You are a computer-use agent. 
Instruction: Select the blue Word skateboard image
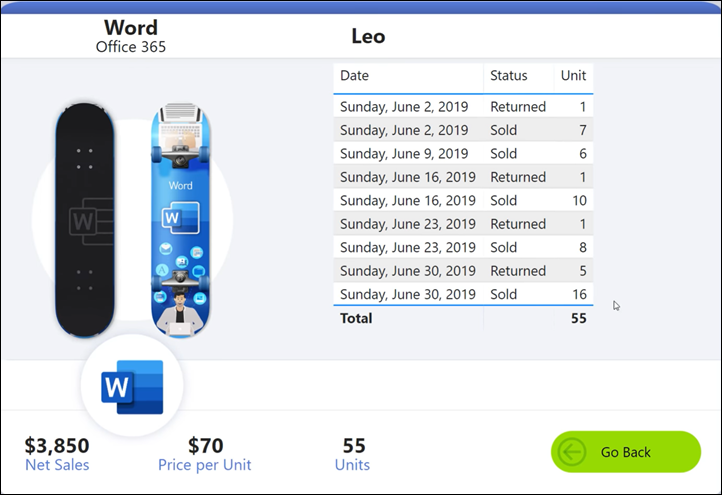[x=181, y=220]
